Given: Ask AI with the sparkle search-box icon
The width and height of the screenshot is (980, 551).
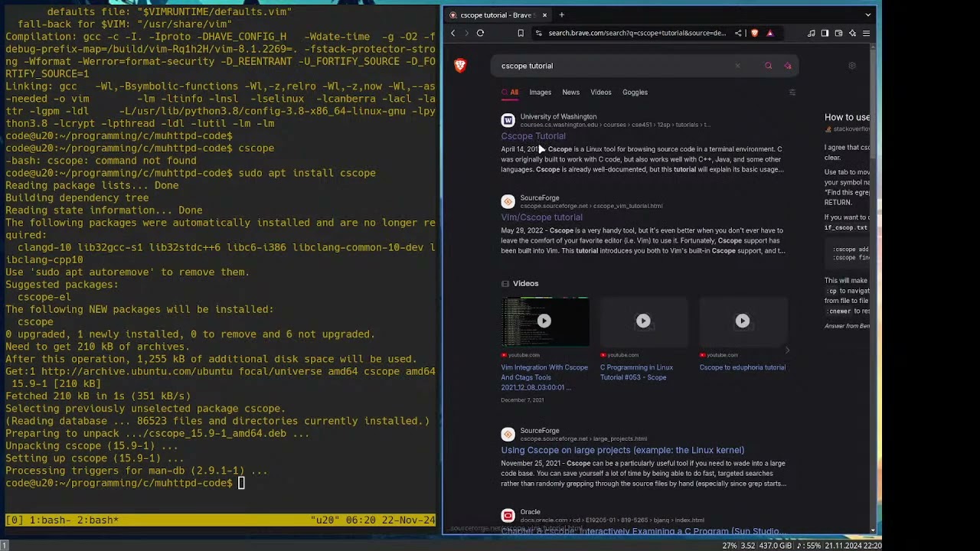Looking at the screenshot, I should click(787, 66).
